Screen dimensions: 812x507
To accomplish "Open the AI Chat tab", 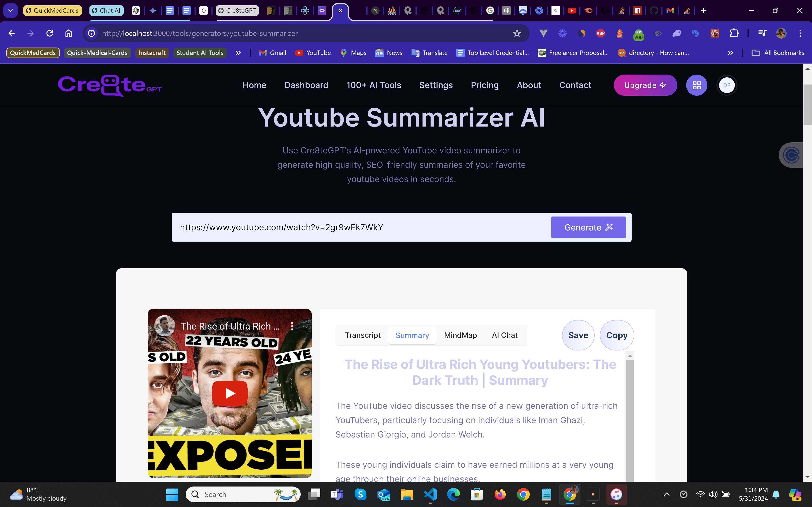I will [505, 335].
